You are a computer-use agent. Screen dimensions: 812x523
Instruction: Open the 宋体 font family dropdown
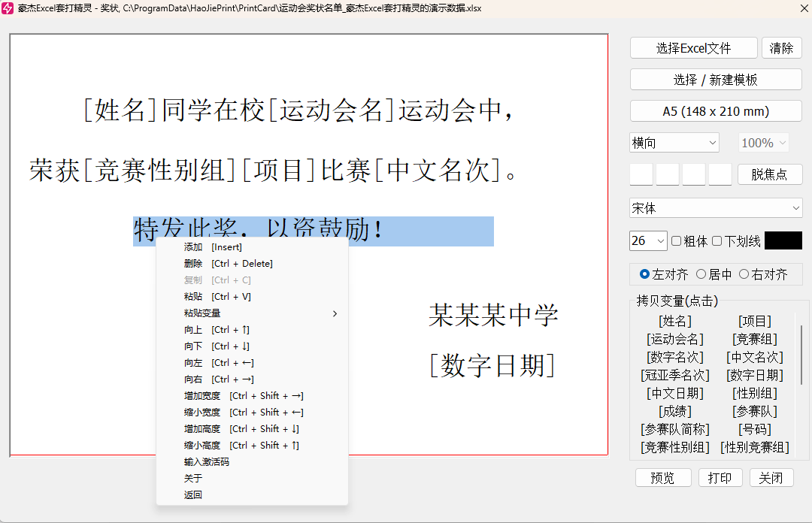pos(715,207)
